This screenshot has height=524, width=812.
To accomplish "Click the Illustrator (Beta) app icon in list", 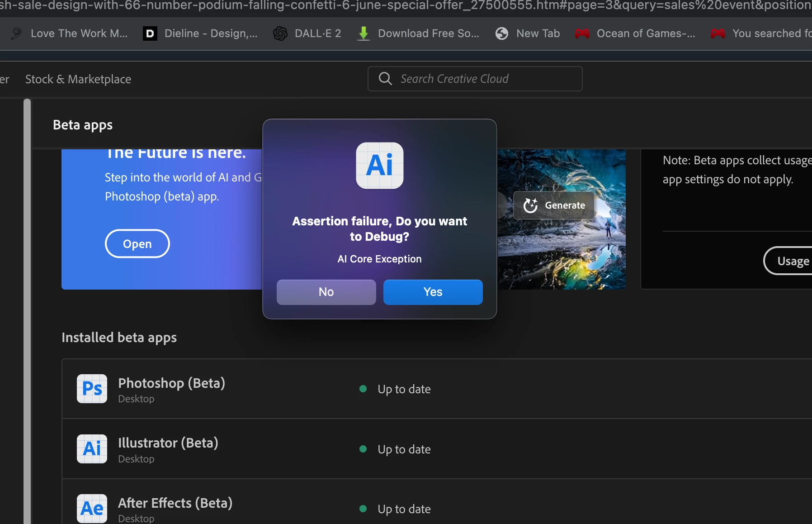I will click(92, 448).
